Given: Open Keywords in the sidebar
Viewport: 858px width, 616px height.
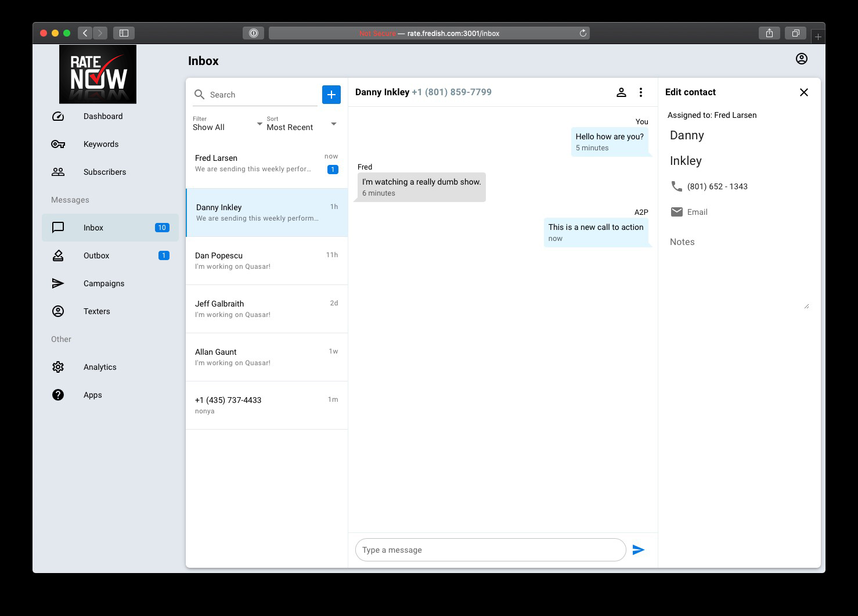Looking at the screenshot, I should point(110,144).
